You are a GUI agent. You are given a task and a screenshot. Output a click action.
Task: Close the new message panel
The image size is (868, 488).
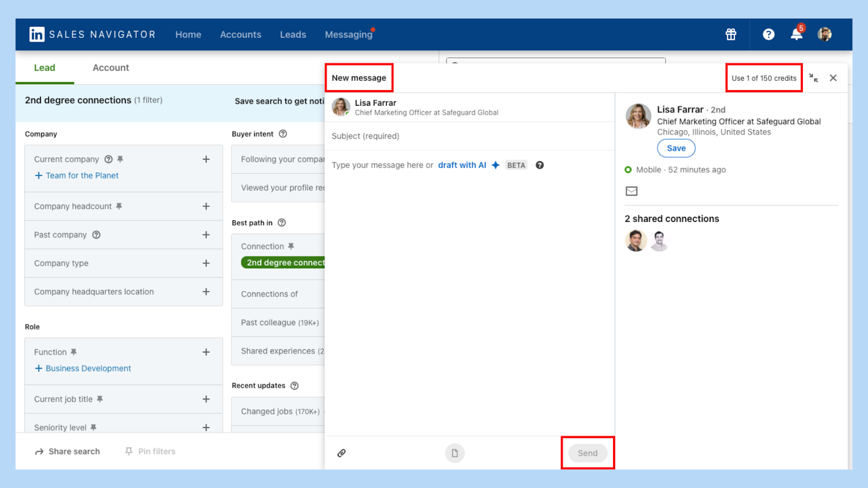833,78
